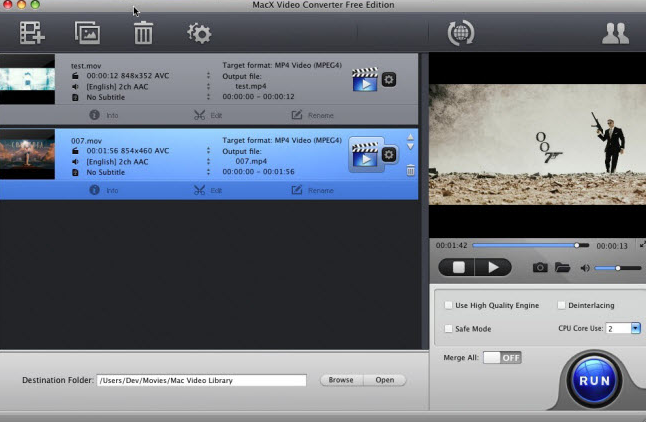Click the 00:00:00 - 00:01:56 time range

point(258,171)
